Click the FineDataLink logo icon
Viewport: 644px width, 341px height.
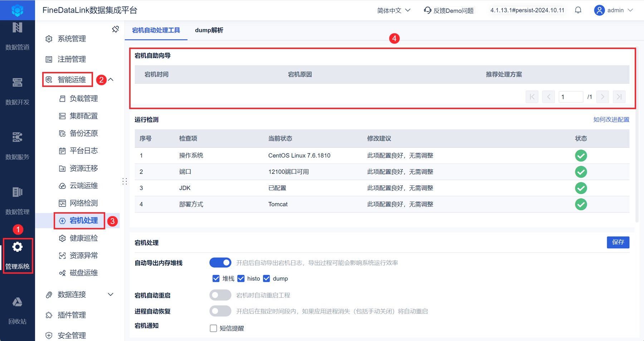[17, 10]
